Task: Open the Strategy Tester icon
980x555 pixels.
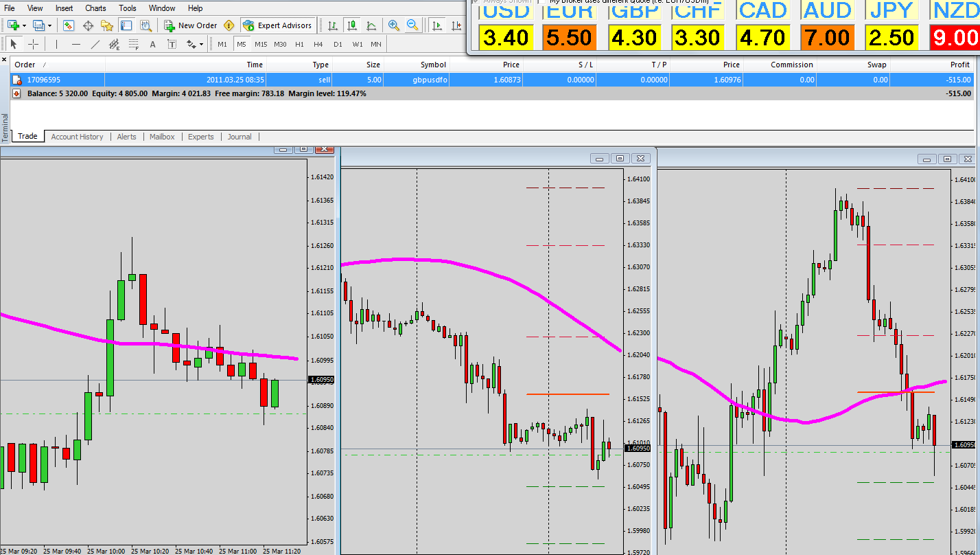Action: pyautogui.click(x=145, y=25)
